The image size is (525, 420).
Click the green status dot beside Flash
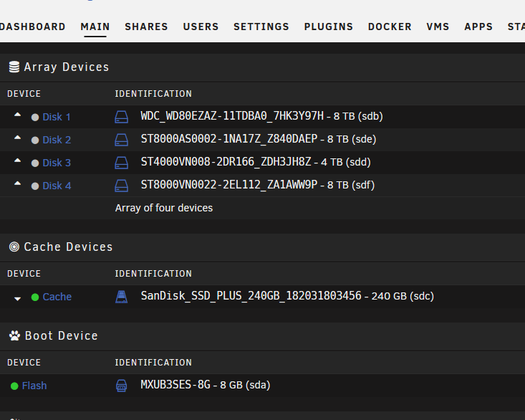[x=14, y=386]
